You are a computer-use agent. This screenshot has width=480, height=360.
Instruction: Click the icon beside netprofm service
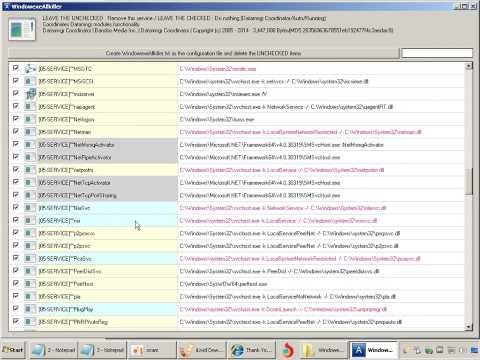[29, 170]
